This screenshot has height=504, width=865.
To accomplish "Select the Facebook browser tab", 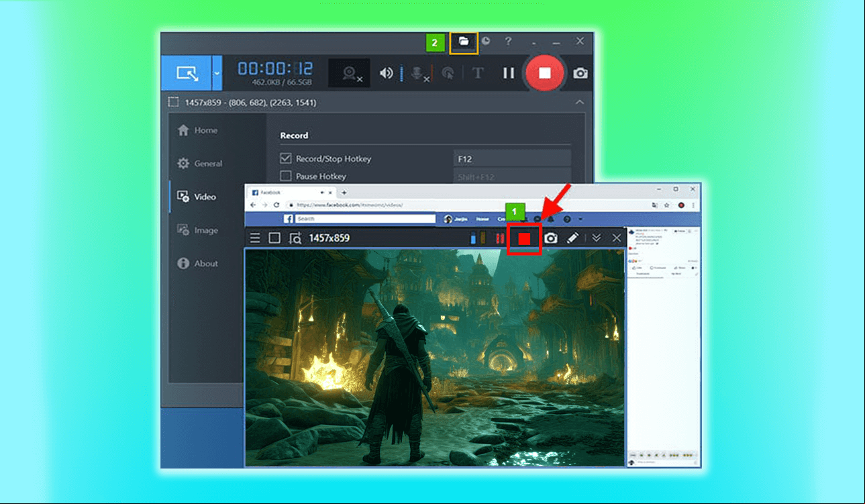I will [291, 193].
